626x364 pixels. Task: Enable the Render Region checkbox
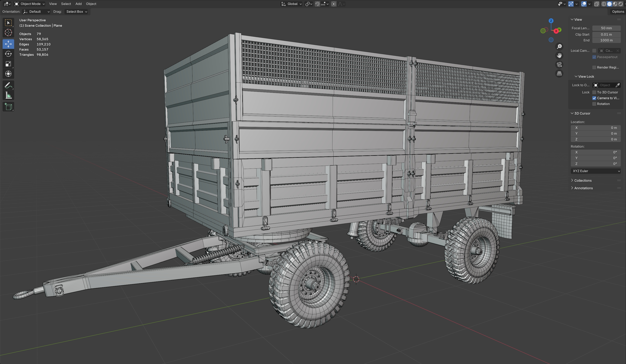pos(594,67)
